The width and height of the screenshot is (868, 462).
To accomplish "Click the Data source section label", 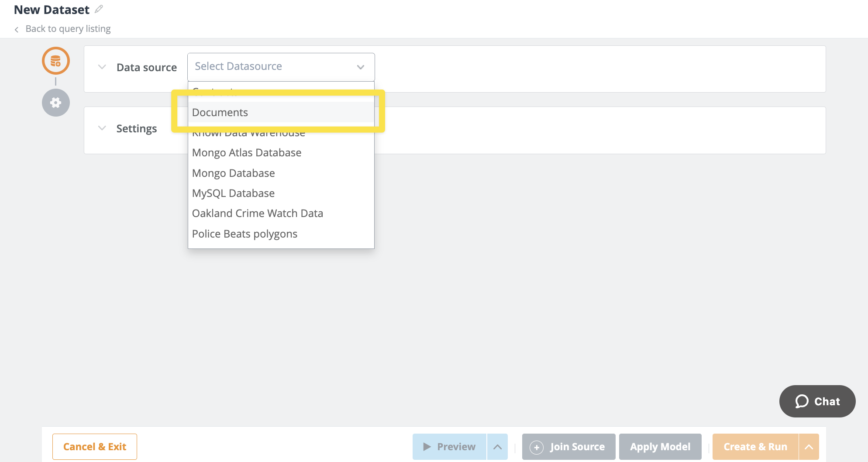I will pos(147,67).
